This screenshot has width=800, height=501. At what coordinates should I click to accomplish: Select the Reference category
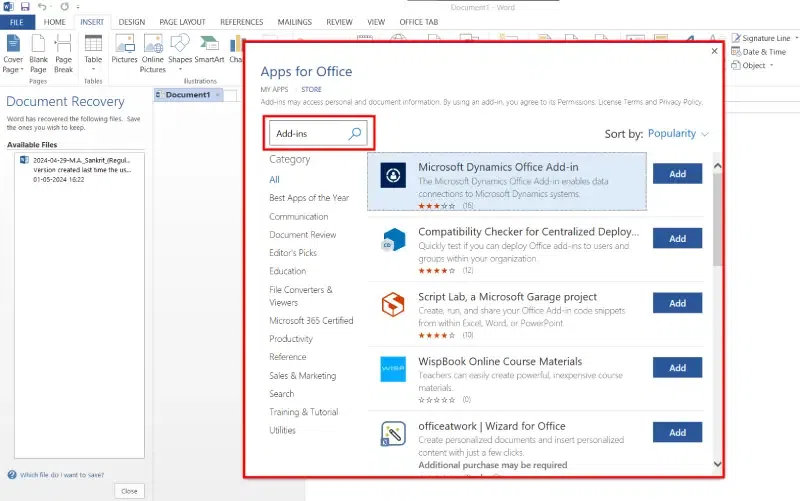[x=288, y=357]
